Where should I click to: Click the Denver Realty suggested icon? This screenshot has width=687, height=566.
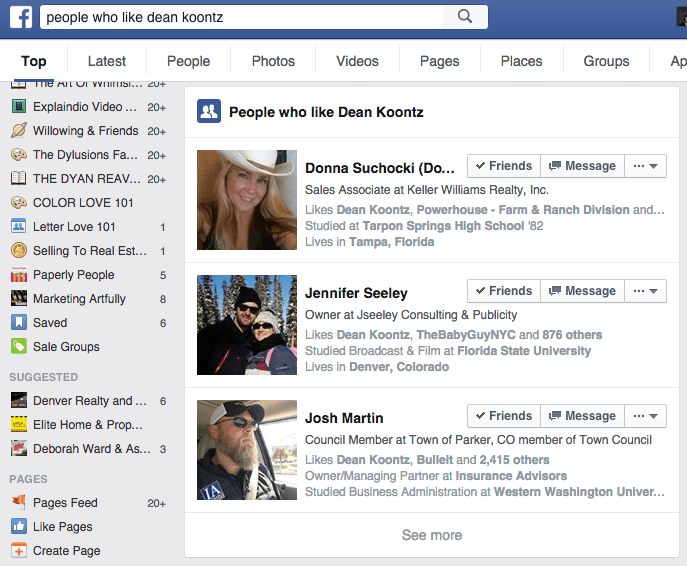point(18,400)
